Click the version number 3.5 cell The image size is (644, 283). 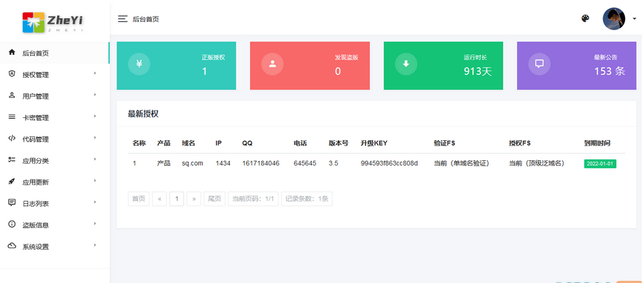coord(334,164)
